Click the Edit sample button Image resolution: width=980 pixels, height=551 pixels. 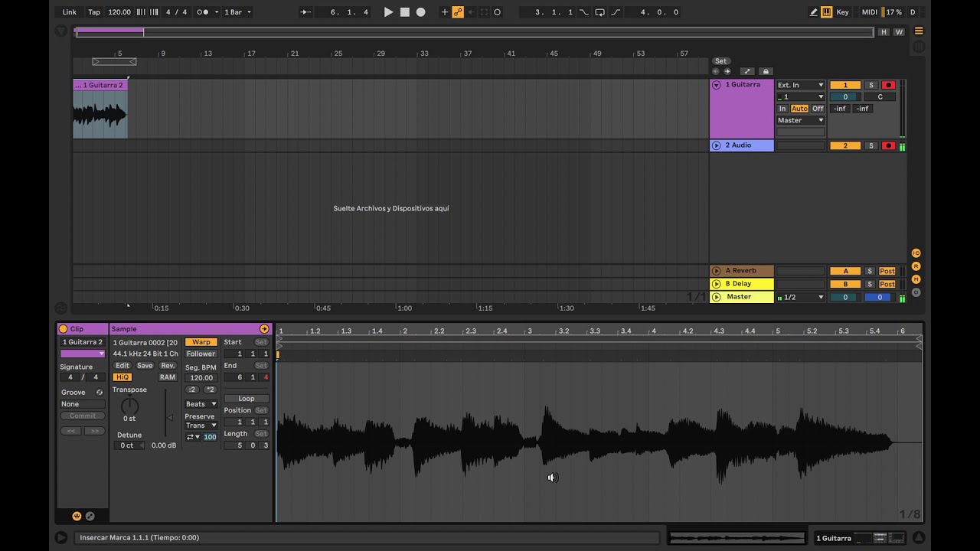122,366
